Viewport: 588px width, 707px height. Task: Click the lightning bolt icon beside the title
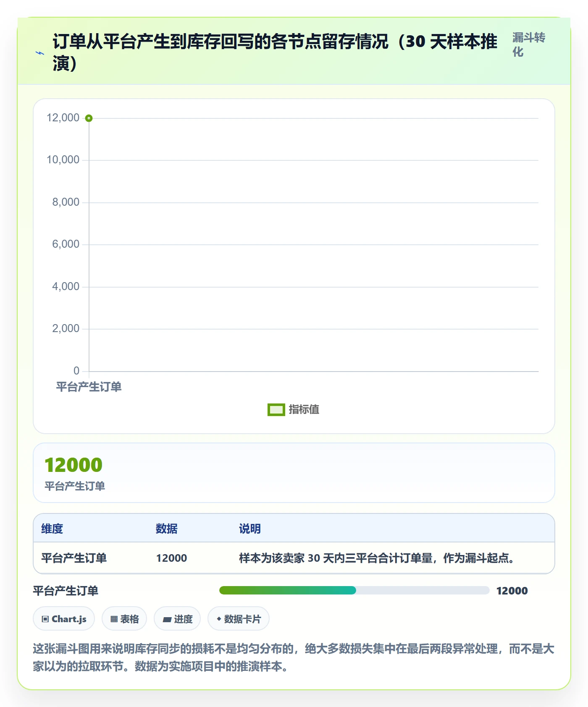pyautogui.click(x=40, y=53)
